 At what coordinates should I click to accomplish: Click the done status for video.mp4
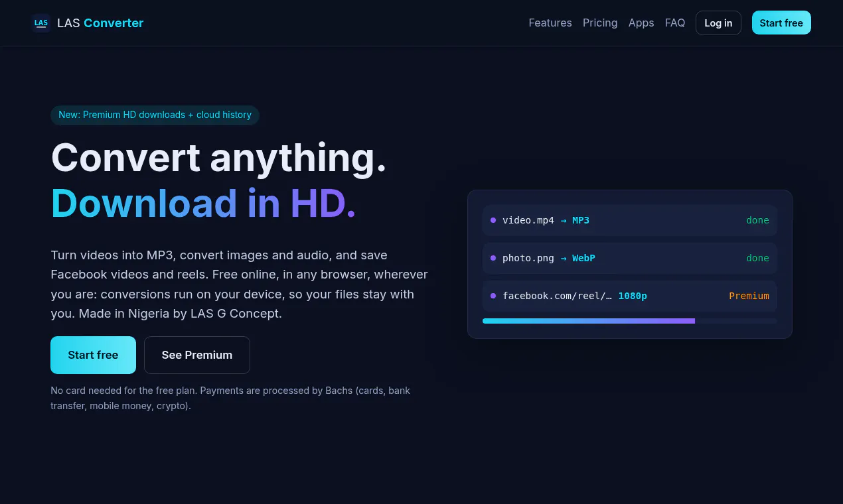pos(757,220)
